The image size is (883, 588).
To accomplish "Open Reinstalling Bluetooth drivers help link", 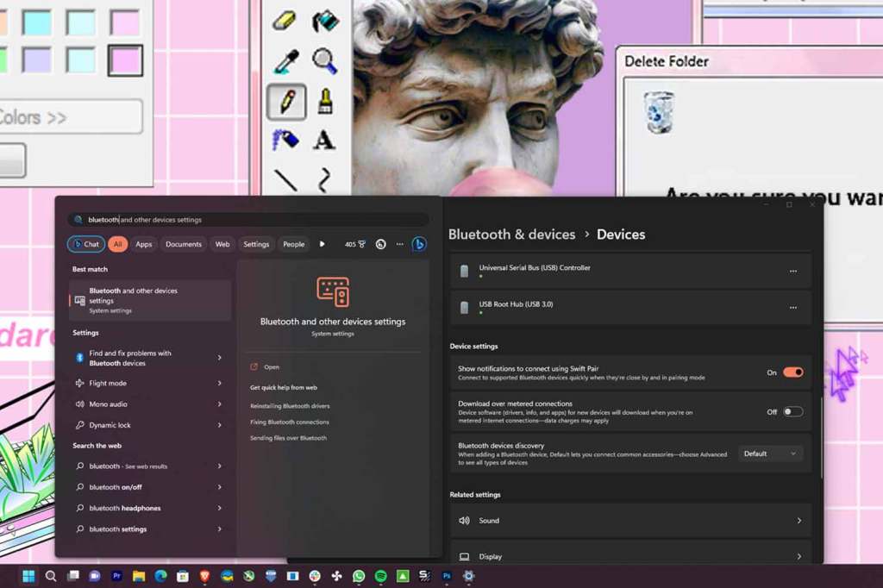I will pos(290,405).
